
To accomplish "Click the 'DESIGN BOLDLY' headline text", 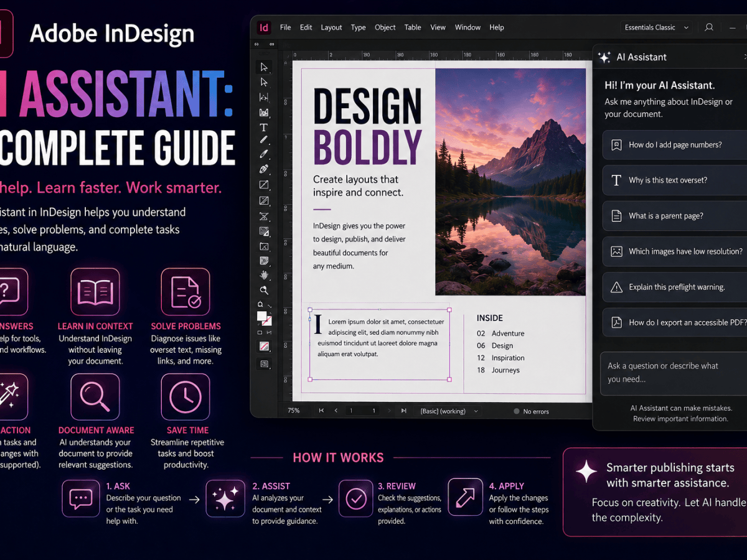I will [367, 126].
